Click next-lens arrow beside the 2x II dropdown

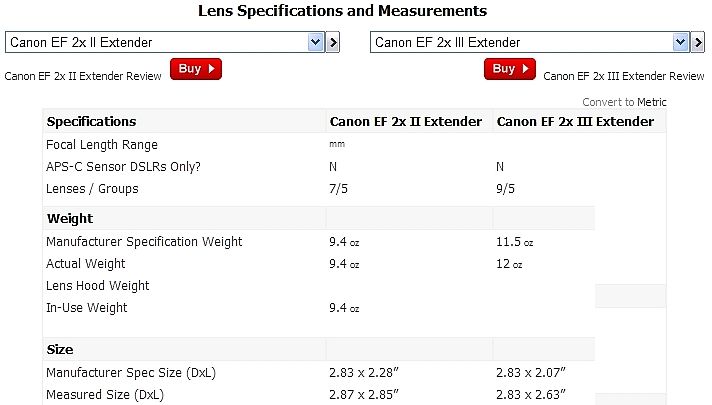pos(334,43)
